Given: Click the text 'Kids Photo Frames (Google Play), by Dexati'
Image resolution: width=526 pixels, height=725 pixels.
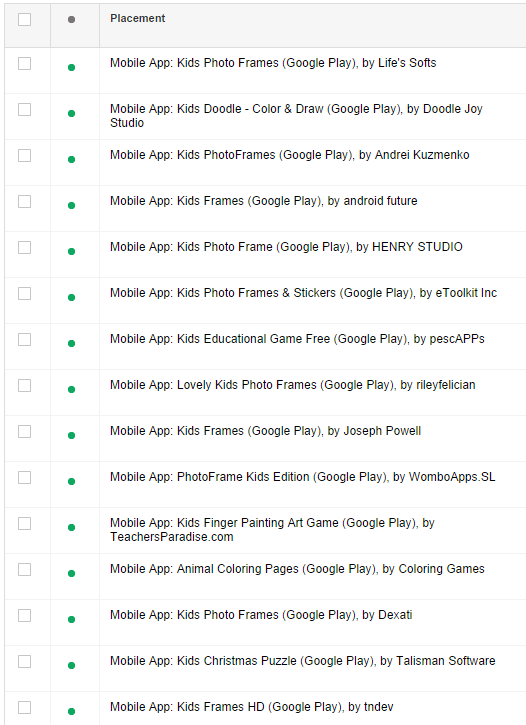Looking at the screenshot, I should coord(294,615).
